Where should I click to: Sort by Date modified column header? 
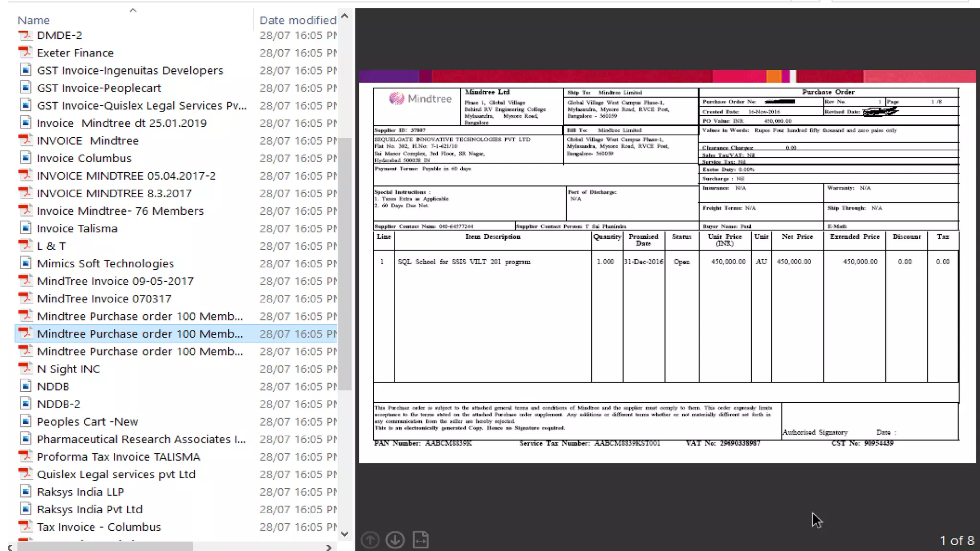(298, 20)
